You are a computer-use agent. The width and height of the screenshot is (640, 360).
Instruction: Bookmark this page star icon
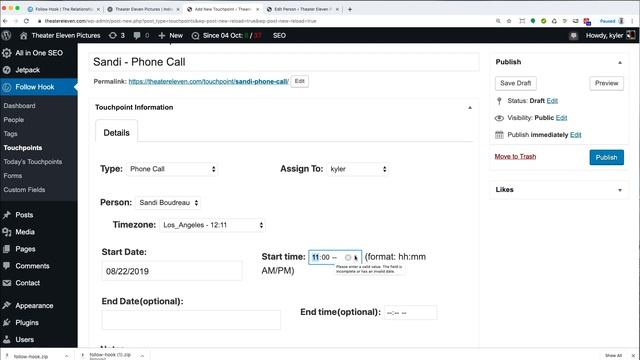[509, 21]
